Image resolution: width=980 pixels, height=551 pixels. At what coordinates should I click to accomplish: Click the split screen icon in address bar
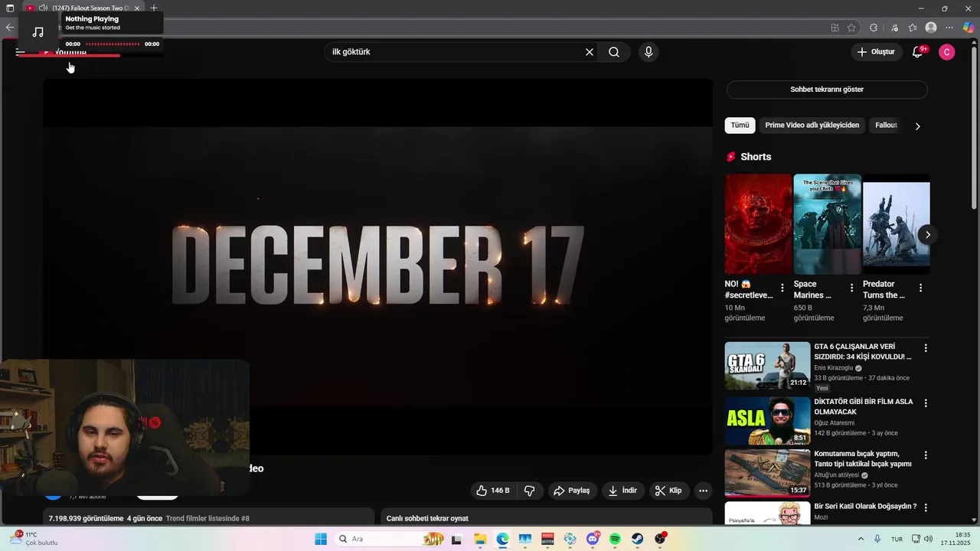click(835, 28)
